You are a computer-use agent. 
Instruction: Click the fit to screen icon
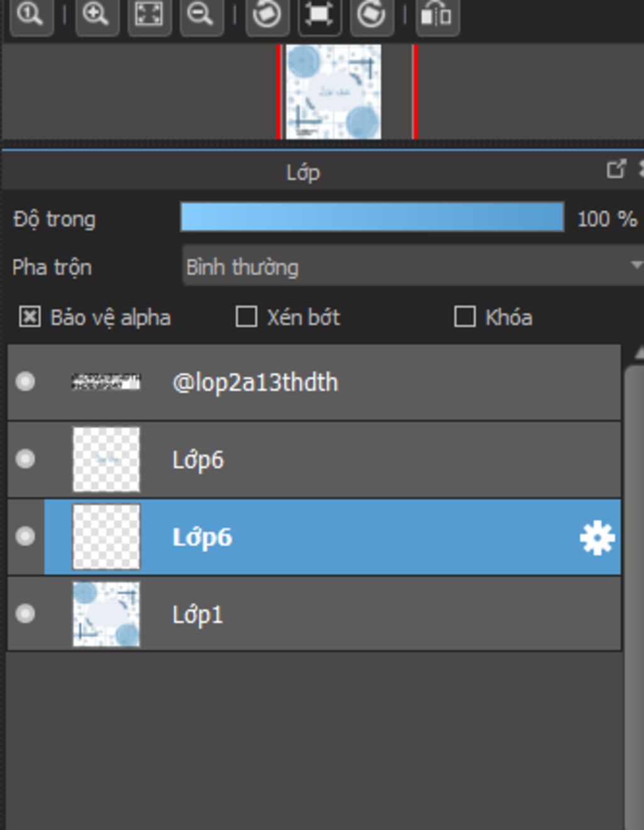(x=149, y=14)
